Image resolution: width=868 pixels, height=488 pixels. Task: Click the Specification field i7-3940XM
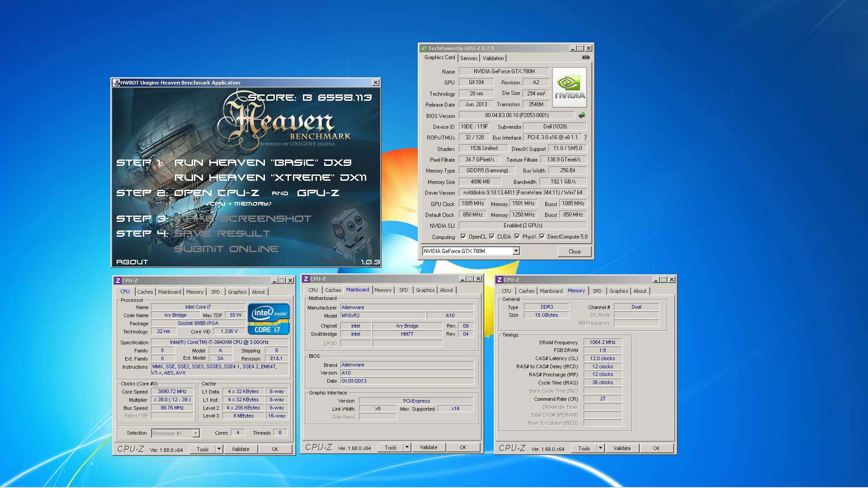coord(219,343)
